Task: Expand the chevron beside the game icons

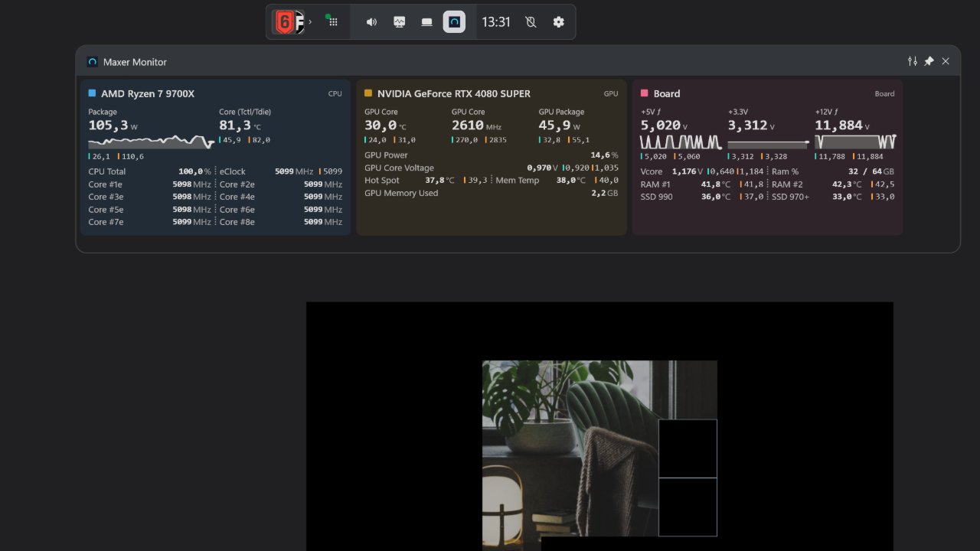Action: coord(310,22)
